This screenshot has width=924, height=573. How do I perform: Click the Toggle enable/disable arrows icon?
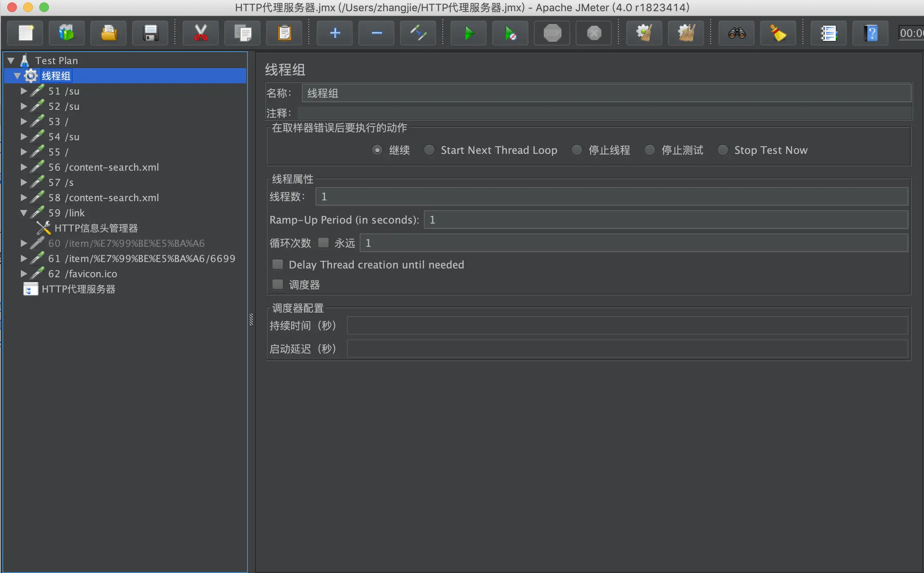coord(418,33)
